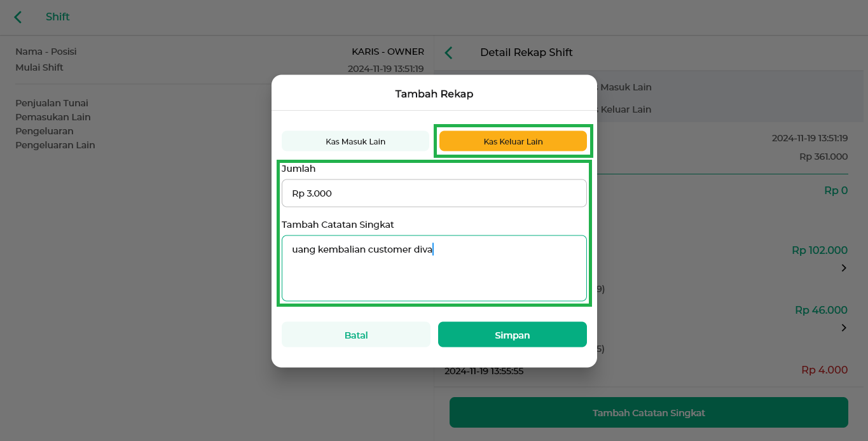This screenshot has height=441, width=868.
Task: Expand the Rp 102.000 entry chevron
Action: click(x=844, y=268)
